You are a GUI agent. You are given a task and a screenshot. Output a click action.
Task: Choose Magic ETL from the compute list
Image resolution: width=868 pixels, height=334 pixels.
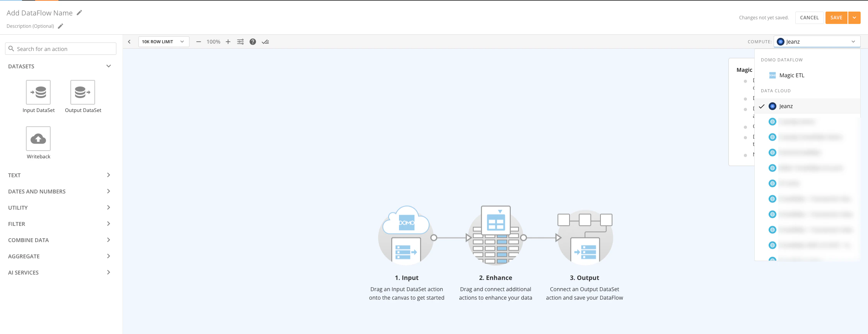[807, 75]
